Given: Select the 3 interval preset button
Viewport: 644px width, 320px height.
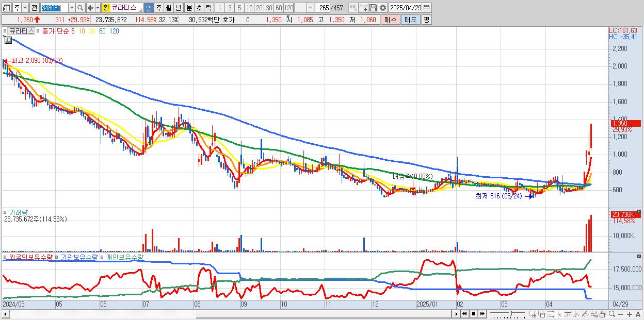Looking at the screenshot, I should click(x=230, y=8).
